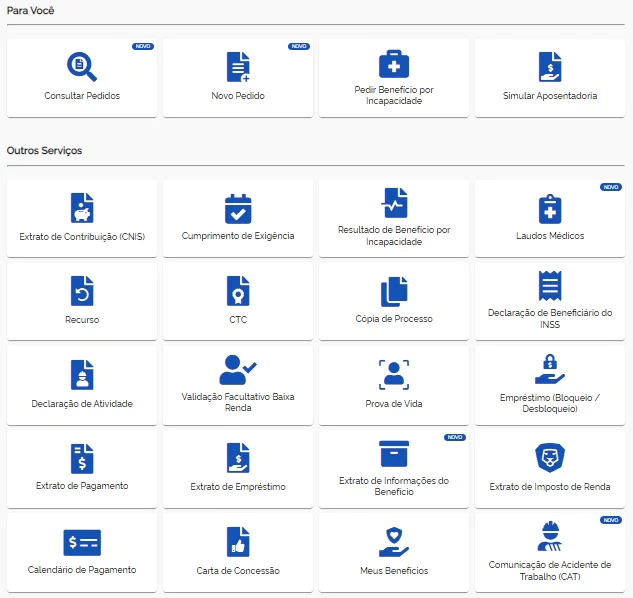Image resolution: width=633 pixels, height=598 pixels.
Task: Open Validação Facultativo Baixa Renda service
Action: click(238, 385)
